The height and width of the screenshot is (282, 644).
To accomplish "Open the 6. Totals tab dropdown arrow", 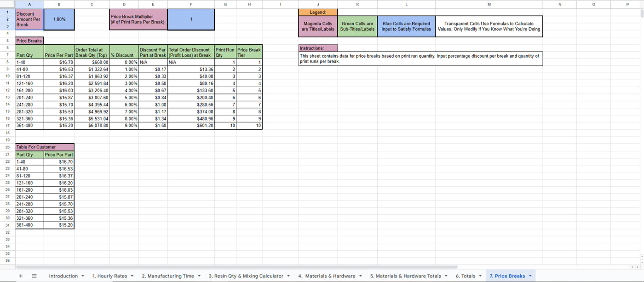I will (x=480, y=276).
